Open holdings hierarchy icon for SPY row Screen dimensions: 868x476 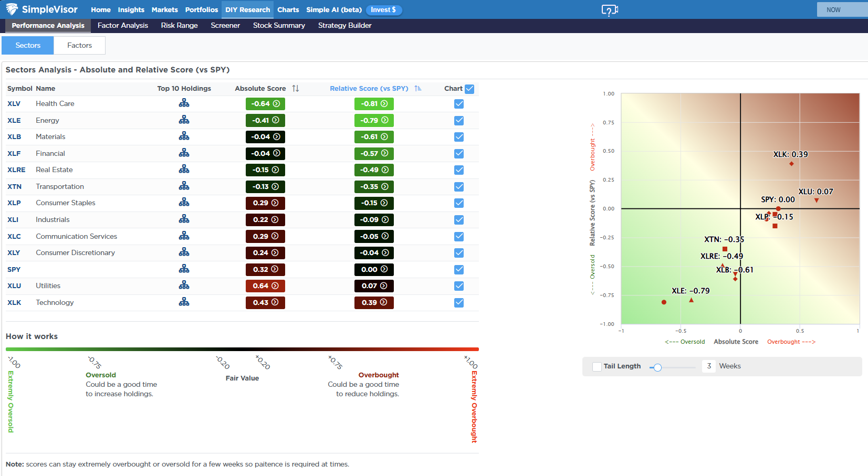(x=184, y=269)
